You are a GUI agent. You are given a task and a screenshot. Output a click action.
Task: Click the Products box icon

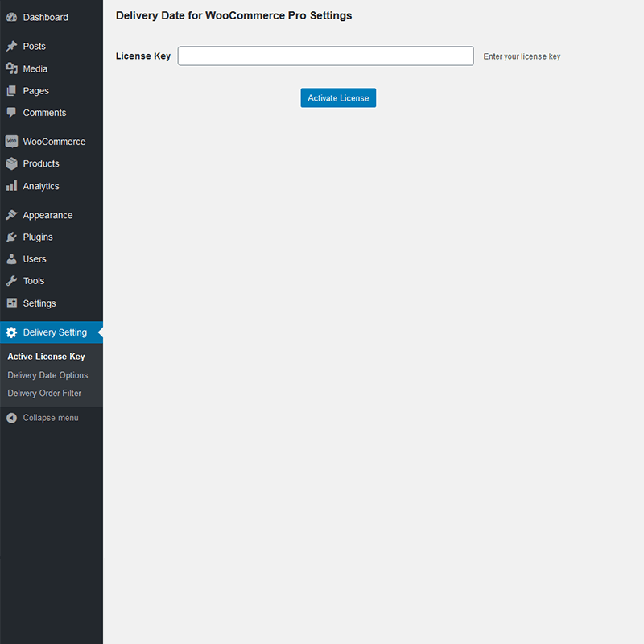(x=11, y=163)
